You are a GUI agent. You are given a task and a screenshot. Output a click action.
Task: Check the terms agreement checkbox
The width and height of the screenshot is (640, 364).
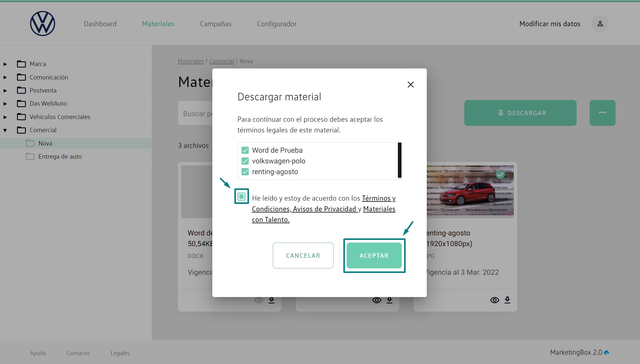[242, 196]
